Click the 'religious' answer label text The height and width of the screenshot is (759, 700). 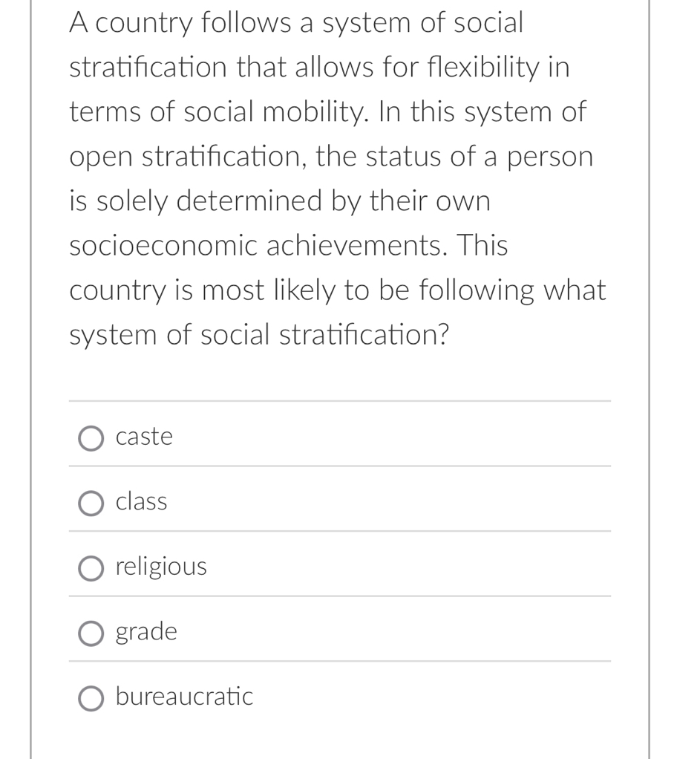coord(161,567)
